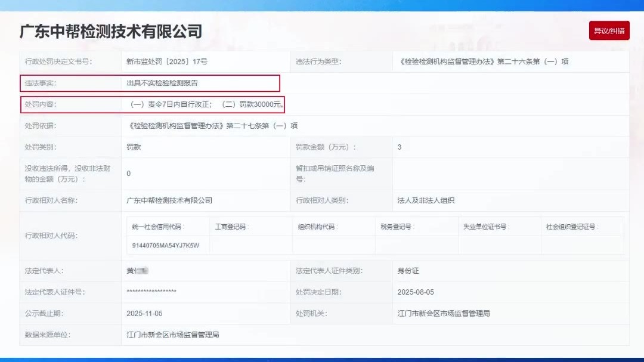
Task: Click the 法定代表人证件号 label
Action: (x=55, y=292)
